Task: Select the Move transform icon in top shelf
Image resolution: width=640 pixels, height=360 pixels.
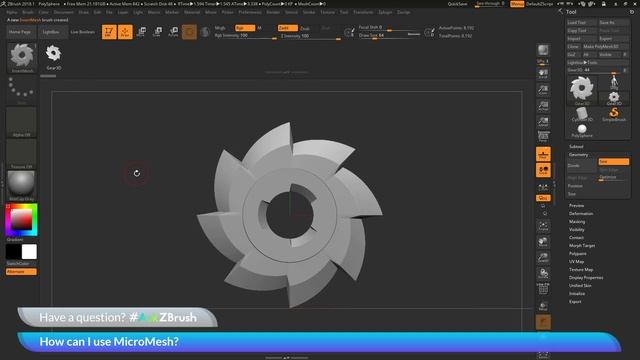Action: pos(141,32)
